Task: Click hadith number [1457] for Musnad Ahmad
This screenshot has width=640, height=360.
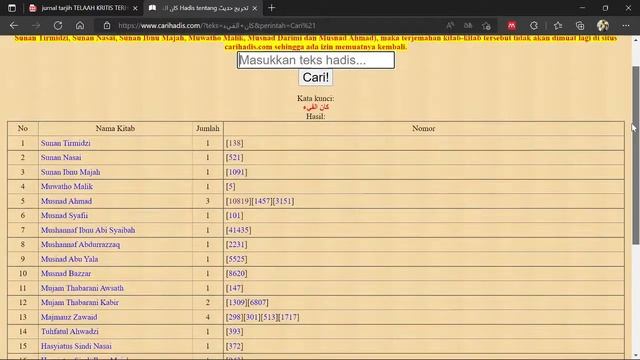Action: pos(262,201)
